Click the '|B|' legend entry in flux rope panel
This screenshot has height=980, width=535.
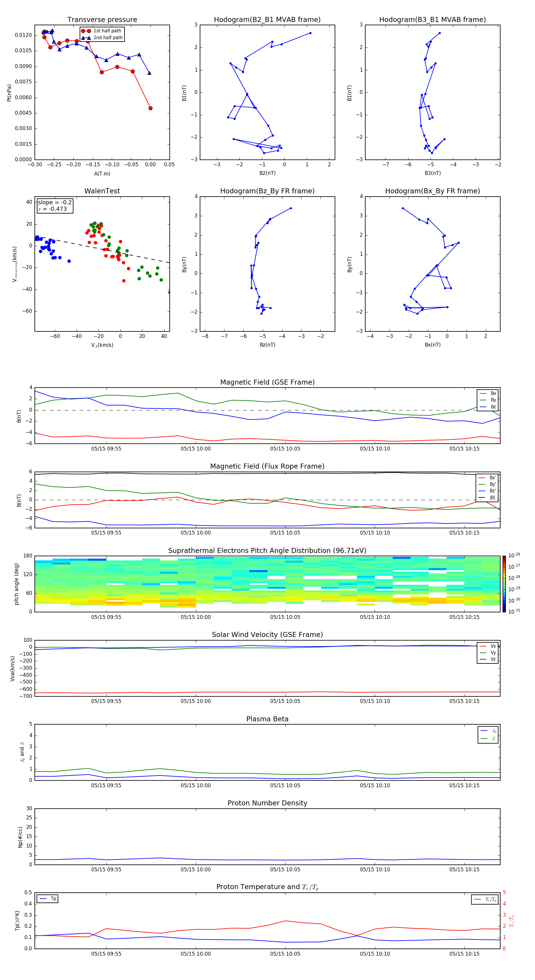[x=488, y=498]
